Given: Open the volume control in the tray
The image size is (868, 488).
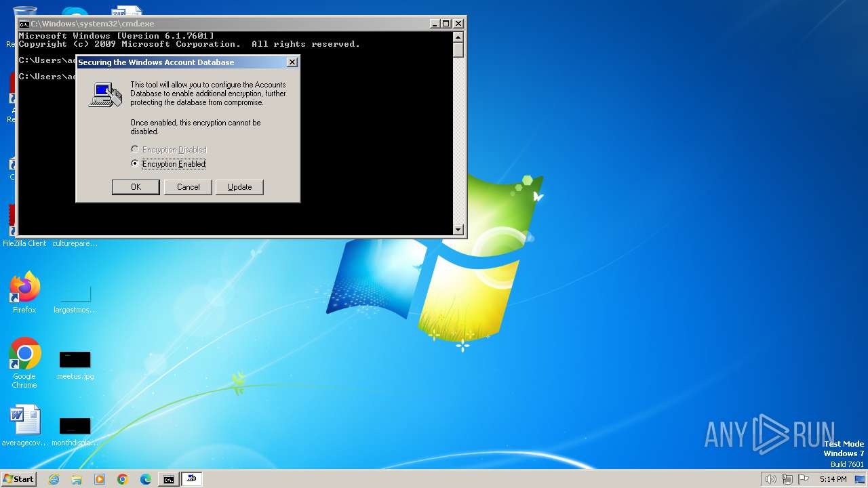Looking at the screenshot, I should point(770,479).
